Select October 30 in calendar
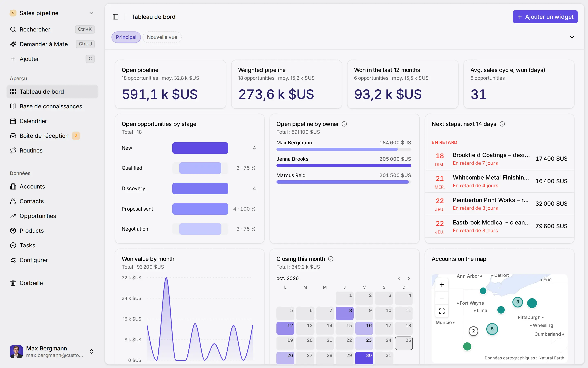The image size is (588, 368). tap(364, 358)
